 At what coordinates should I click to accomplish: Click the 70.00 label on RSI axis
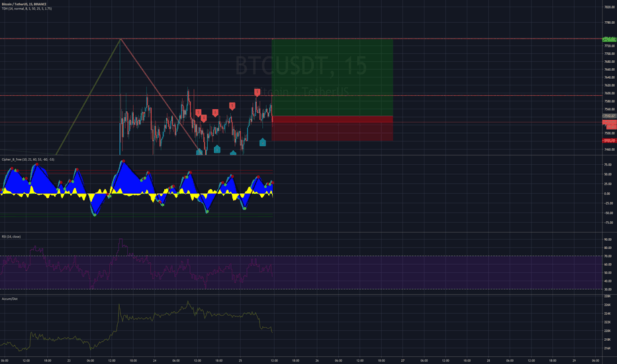pyautogui.click(x=608, y=256)
